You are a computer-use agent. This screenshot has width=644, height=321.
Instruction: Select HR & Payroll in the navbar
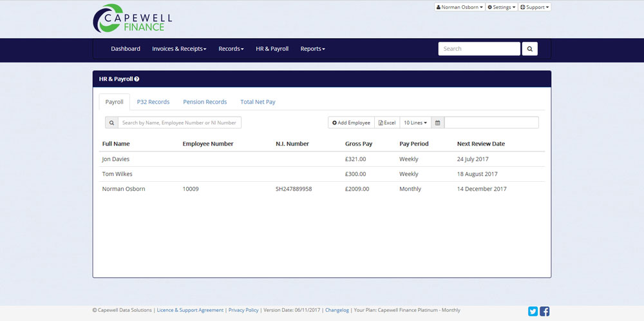272,48
